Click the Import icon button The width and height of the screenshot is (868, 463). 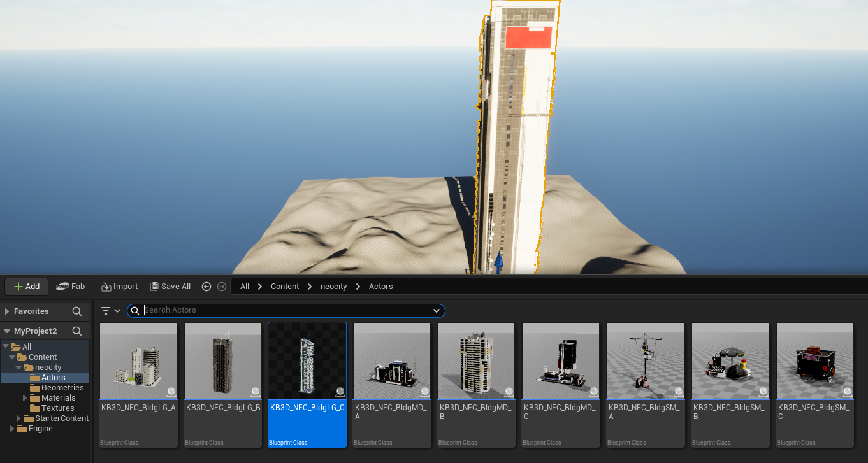coord(106,287)
